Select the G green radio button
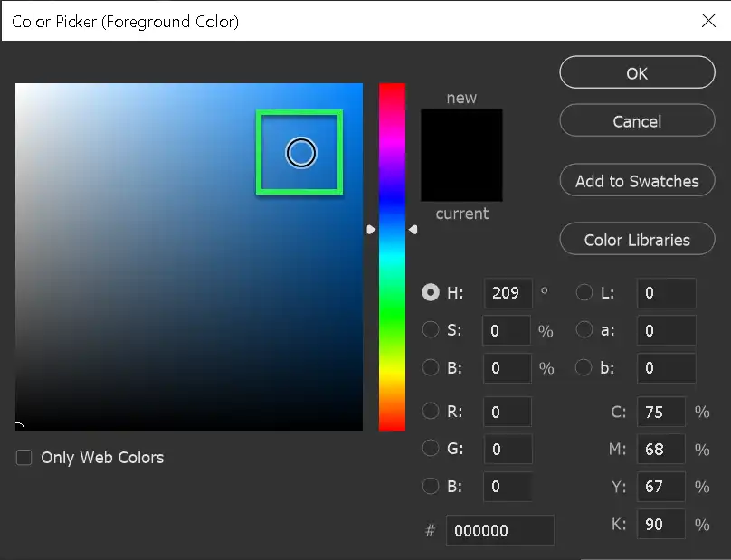The height and width of the screenshot is (560, 731). point(431,449)
